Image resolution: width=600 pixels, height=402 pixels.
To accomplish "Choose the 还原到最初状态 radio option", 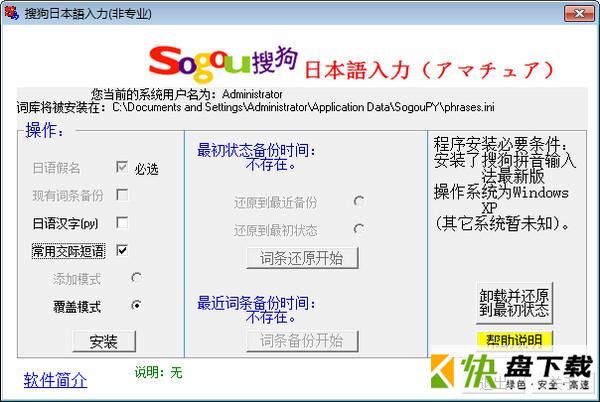I will click(x=359, y=229).
